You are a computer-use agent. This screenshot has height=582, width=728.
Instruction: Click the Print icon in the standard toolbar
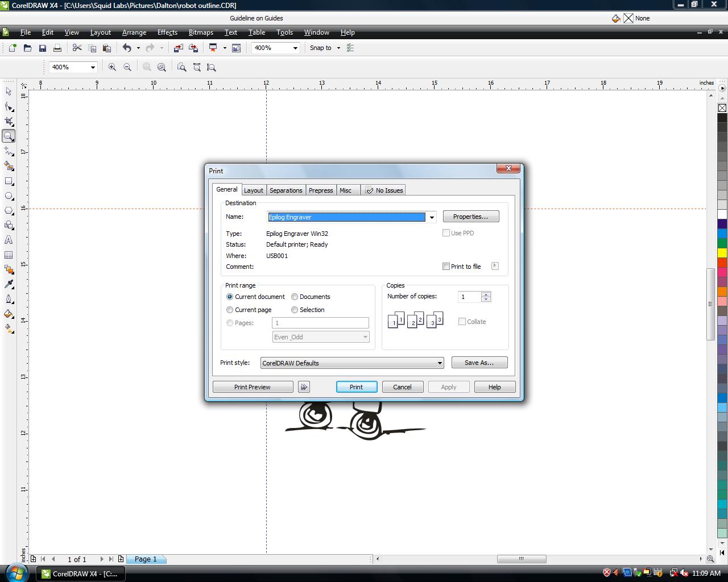[x=57, y=48]
